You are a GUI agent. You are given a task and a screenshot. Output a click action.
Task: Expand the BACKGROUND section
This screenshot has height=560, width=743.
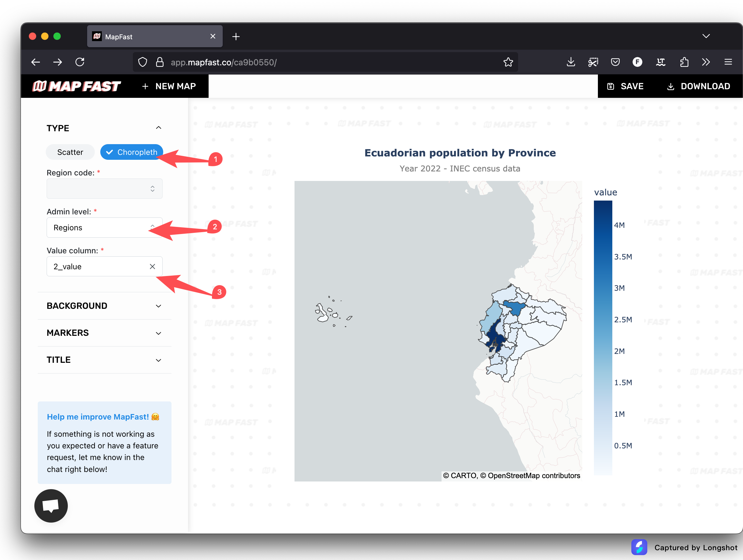105,306
